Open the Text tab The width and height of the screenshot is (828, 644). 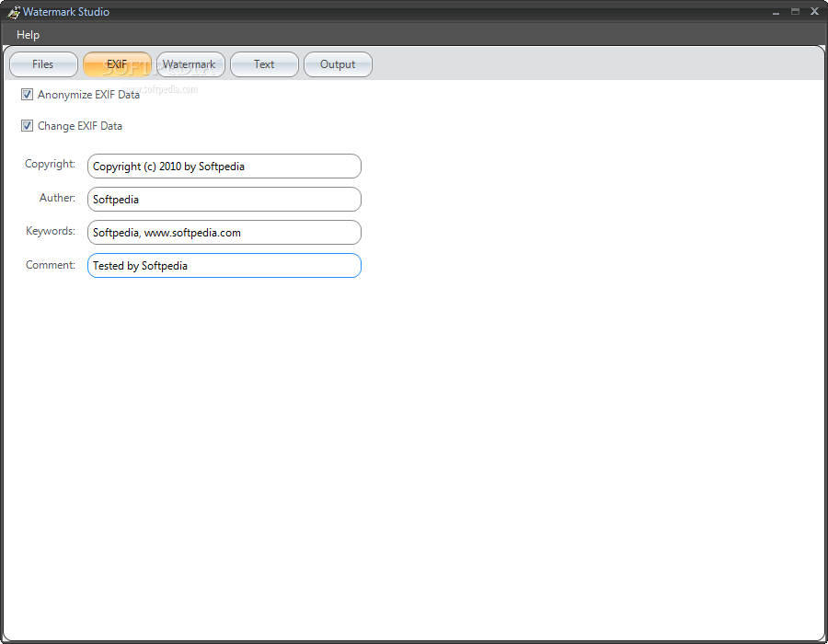[x=265, y=64]
